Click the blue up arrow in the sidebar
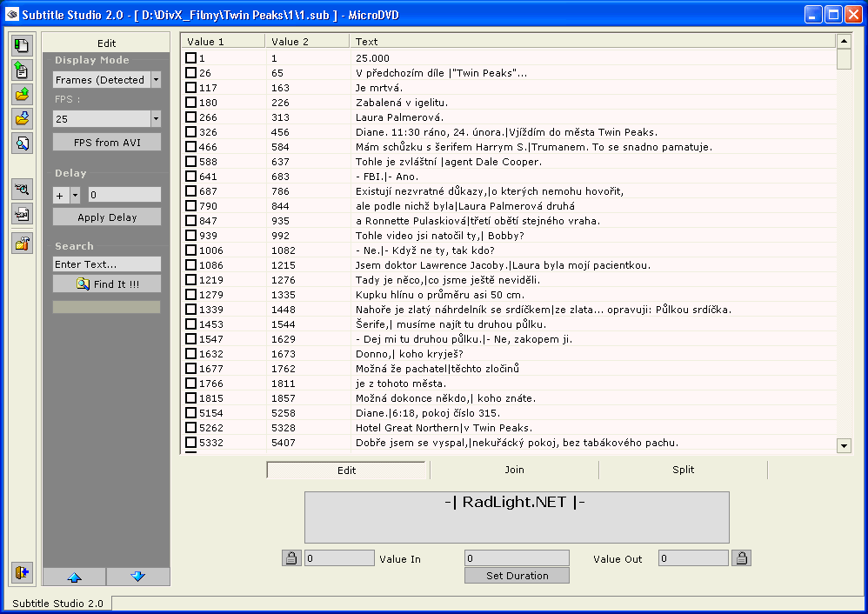Viewport: 868px width, 614px height. tap(74, 577)
